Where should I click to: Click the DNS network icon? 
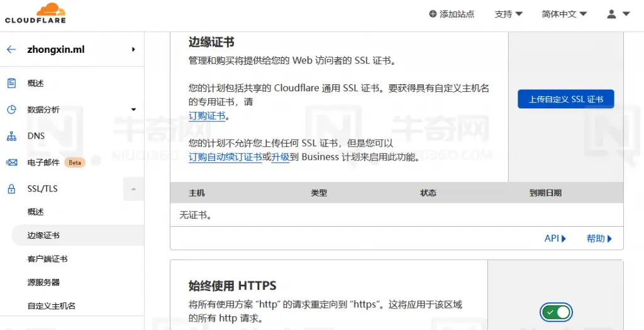coord(11,136)
